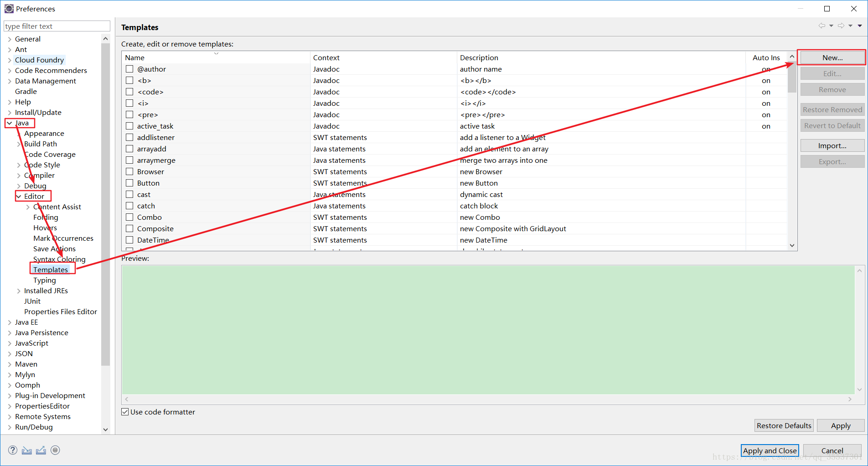Select the arrayadd template row
This screenshot has height=466, width=868.
point(455,149)
